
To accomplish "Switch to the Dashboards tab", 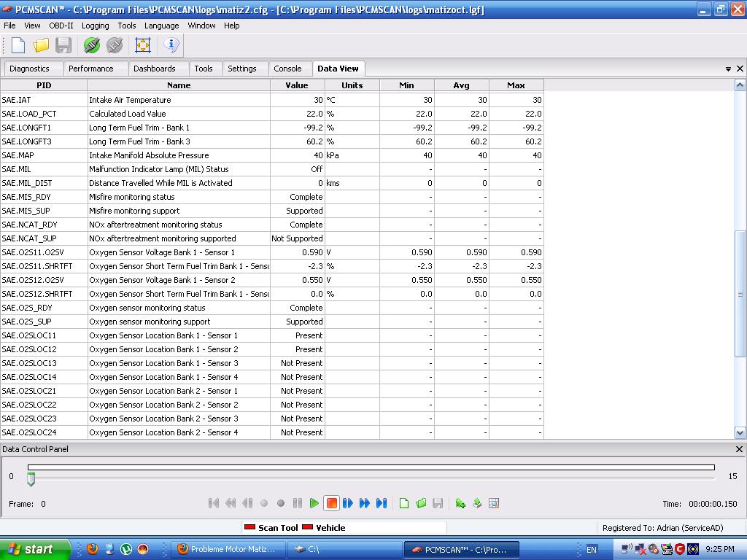I will (x=154, y=69).
